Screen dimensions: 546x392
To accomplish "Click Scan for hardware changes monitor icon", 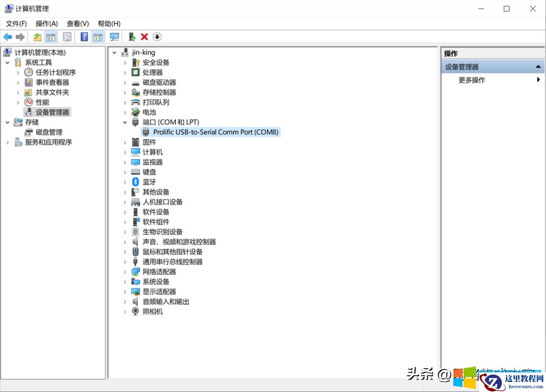I will click(115, 37).
